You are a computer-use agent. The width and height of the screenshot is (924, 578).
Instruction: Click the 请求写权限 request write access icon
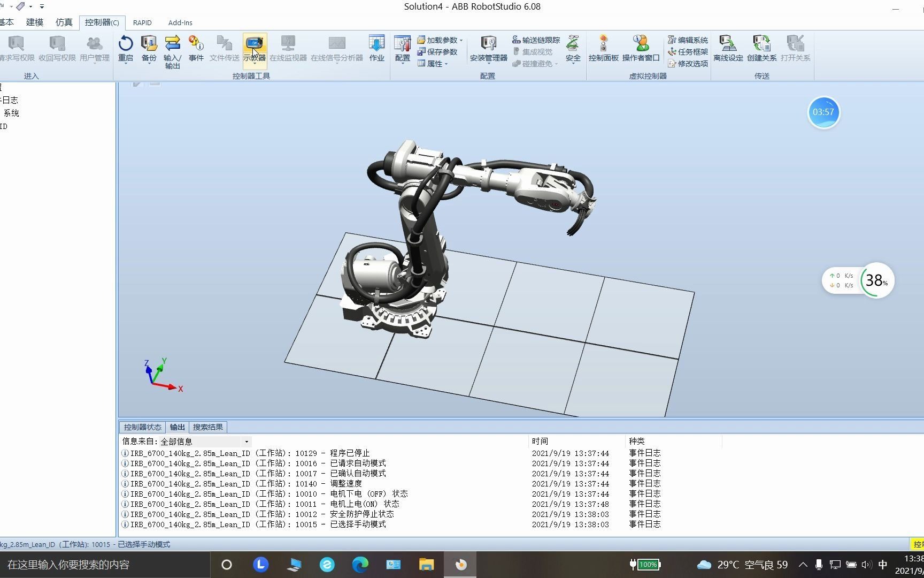[16, 43]
